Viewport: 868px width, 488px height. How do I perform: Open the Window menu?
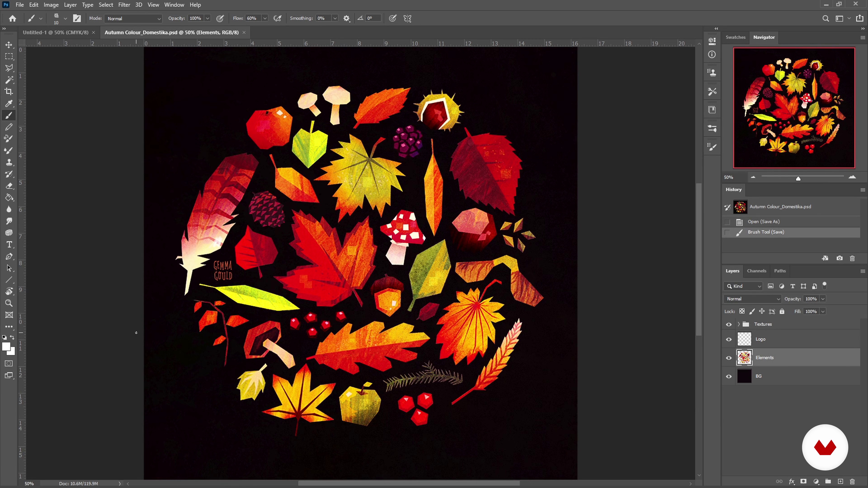point(174,5)
